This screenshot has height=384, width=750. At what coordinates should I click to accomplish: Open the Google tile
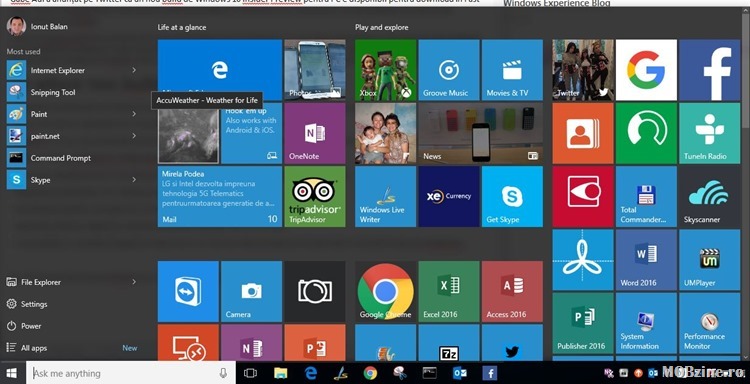click(x=646, y=70)
